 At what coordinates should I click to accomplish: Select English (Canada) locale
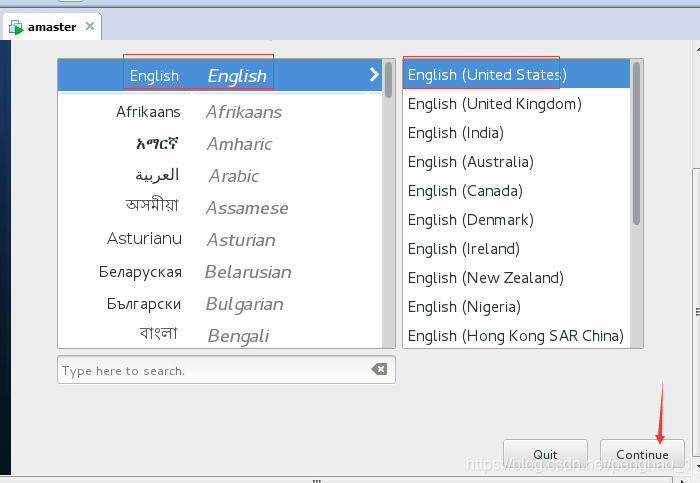pos(516,191)
